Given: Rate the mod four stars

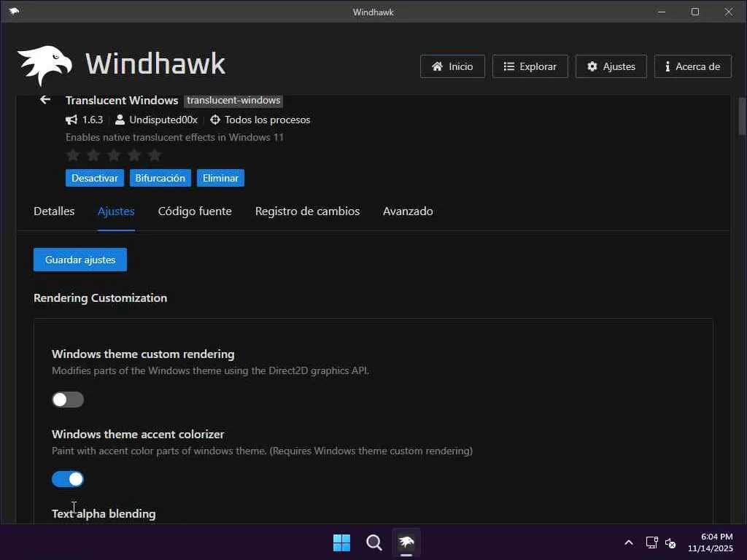Looking at the screenshot, I should coord(134,155).
